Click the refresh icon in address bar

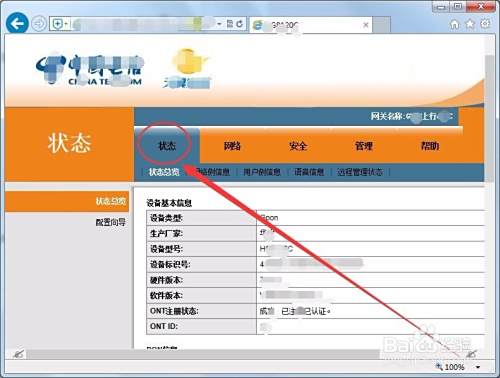[x=239, y=24]
